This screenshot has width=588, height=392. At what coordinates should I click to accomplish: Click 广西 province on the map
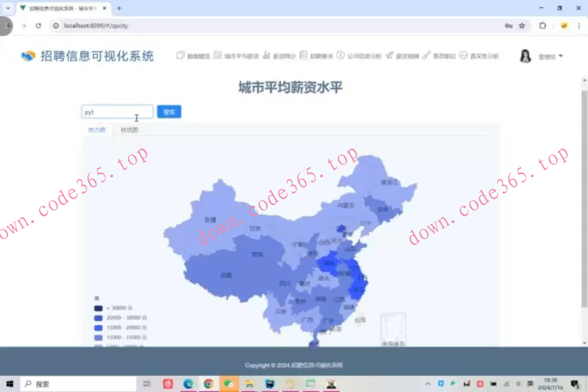point(307,320)
